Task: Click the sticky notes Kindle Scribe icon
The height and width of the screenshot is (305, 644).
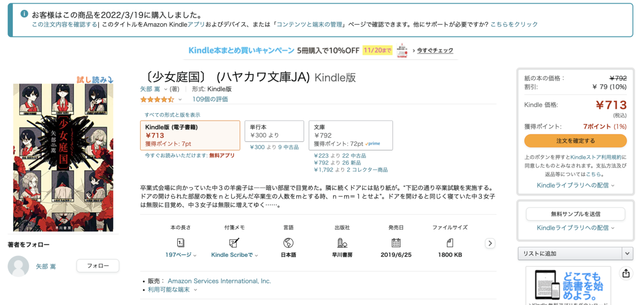Action: click(x=235, y=243)
